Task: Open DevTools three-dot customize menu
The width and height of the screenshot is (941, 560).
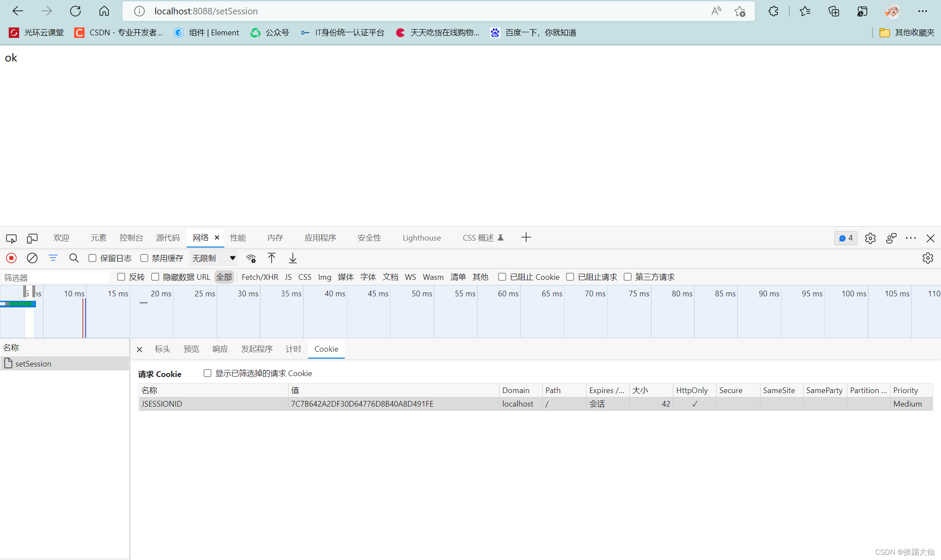Action: tap(911, 238)
